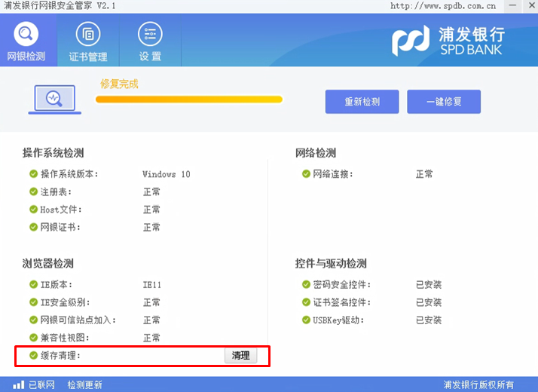The width and height of the screenshot is (538, 392).
Task: Click the document icon on 证书管理
Action: pyautogui.click(x=88, y=34)
